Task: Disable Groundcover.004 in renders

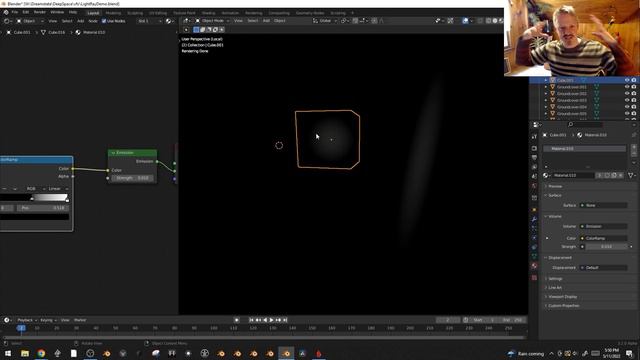Action: [x=634, y=107]
